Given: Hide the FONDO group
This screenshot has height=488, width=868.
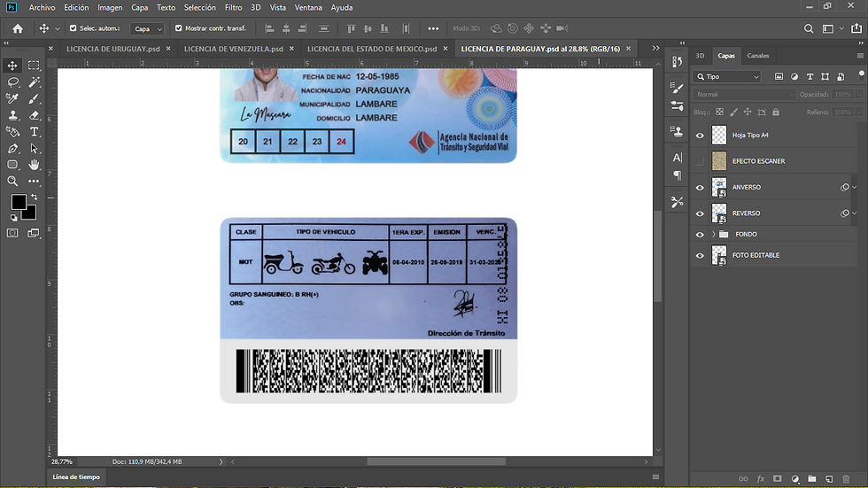Looking at the screenshot, I should (700, 235).
